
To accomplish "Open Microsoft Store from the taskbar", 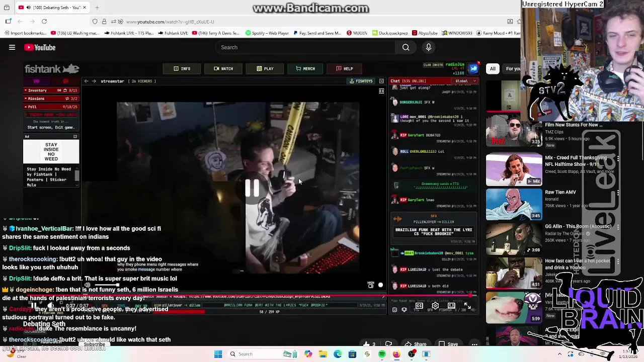I will coord(352,354).
